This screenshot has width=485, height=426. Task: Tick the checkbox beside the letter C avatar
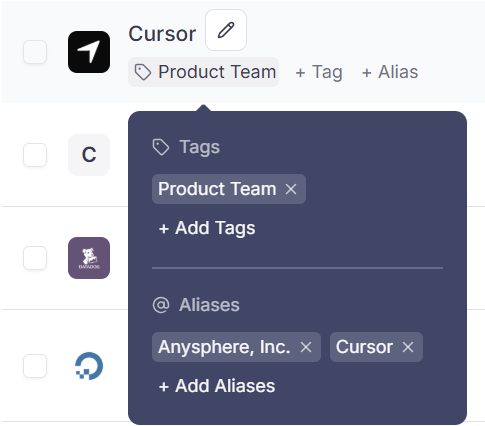click(x=35, y=155)
